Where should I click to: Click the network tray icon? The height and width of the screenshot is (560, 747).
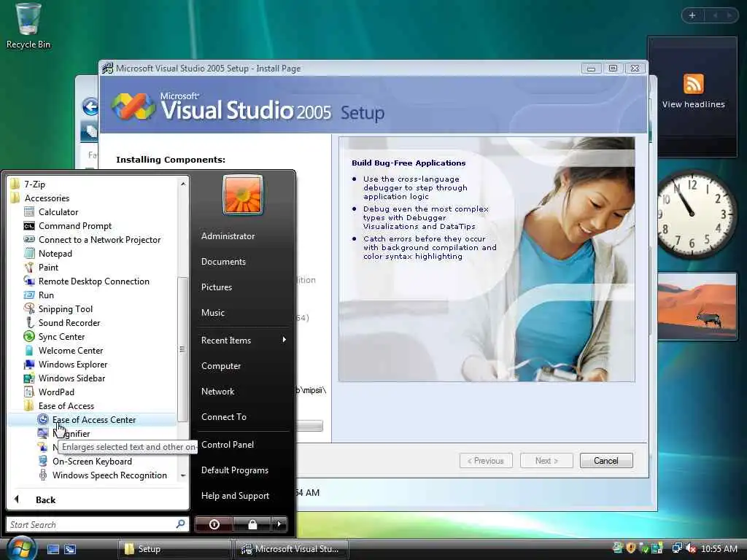(x=677, y=548)
